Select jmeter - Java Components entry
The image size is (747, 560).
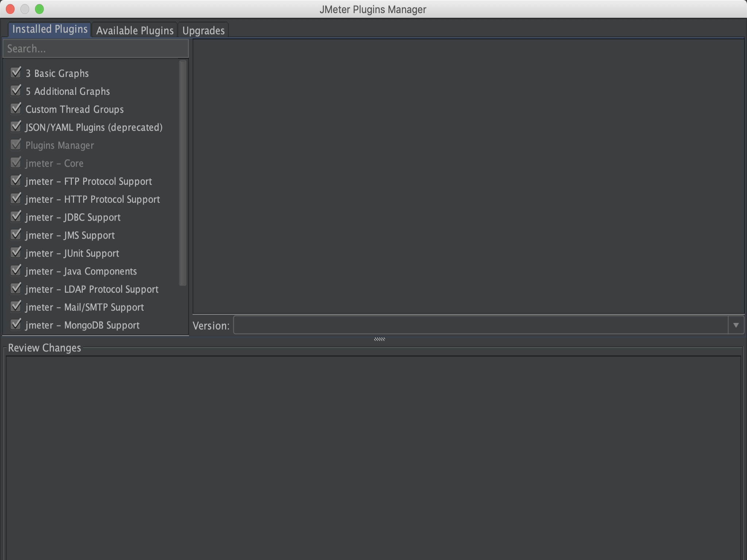(x=81, y=271)
